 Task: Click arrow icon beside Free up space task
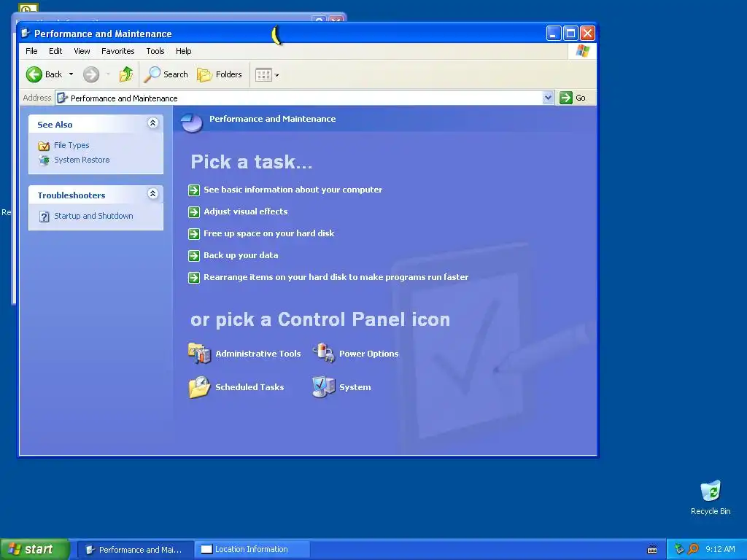(x=194, y=234)
